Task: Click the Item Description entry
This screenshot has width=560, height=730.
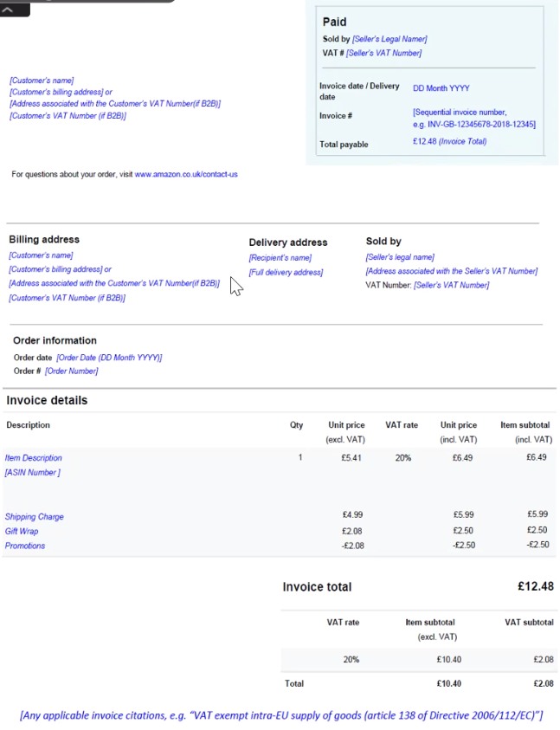Action: click(x=34, y=457)
